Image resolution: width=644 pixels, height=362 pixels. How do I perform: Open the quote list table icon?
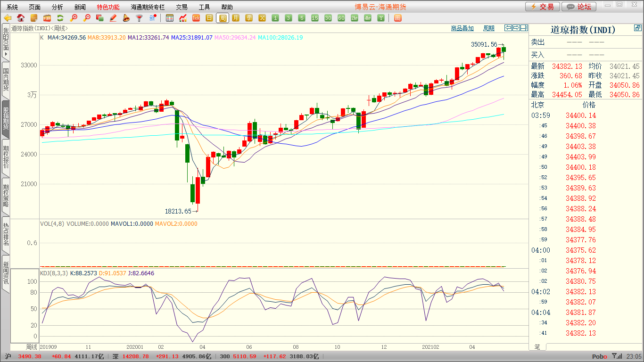click(x=170, y=18)
